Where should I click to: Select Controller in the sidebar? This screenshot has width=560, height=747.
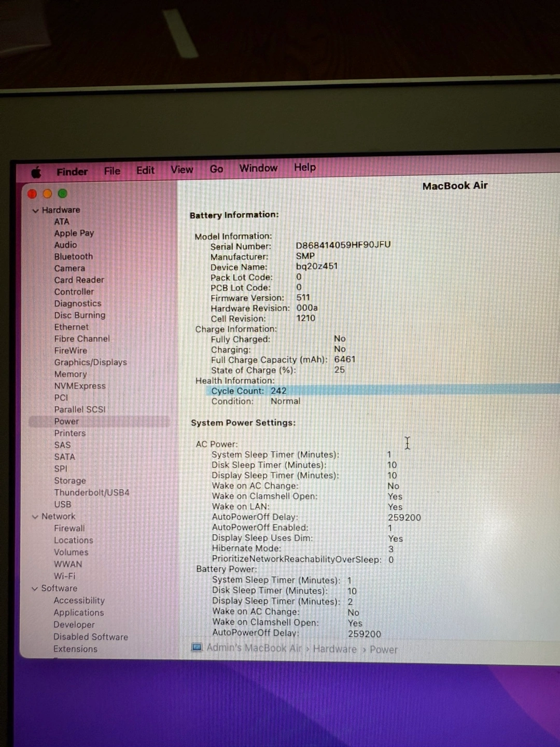[74, 292]
